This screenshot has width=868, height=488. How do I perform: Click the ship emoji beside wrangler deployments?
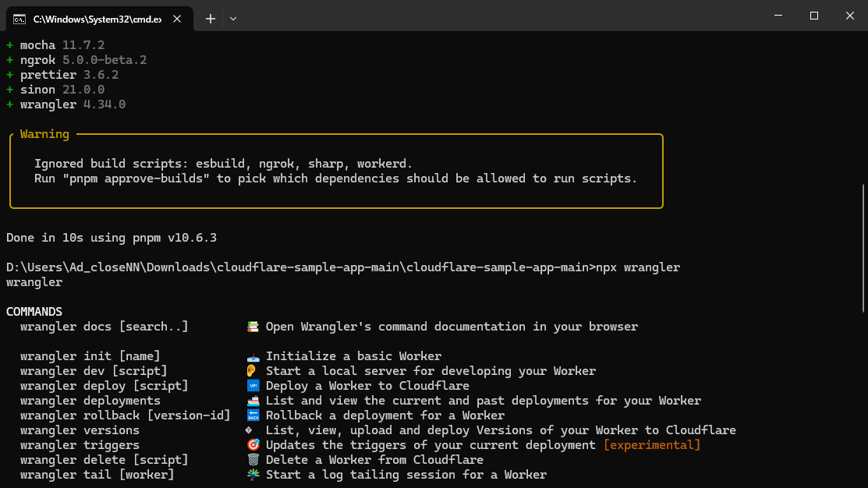[253, 401]
